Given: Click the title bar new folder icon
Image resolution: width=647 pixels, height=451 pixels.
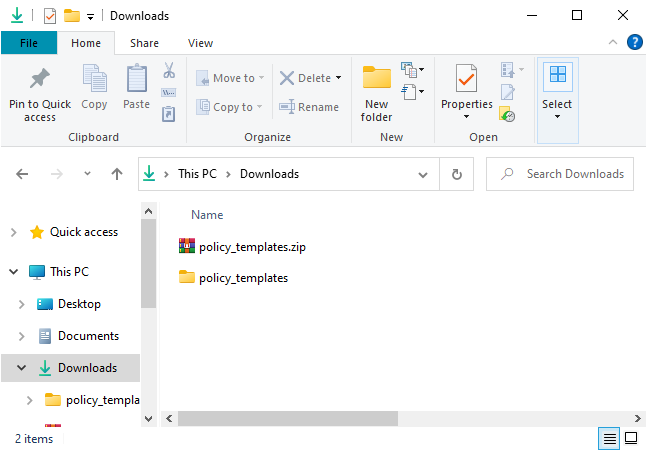Looking at the screenshot, I should 72,16.
